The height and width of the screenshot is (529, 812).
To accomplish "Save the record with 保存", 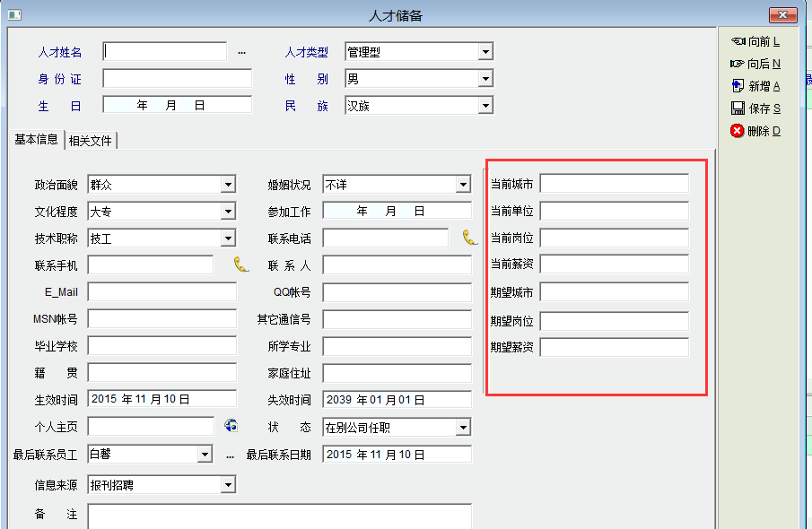I will tap(755, 108).
